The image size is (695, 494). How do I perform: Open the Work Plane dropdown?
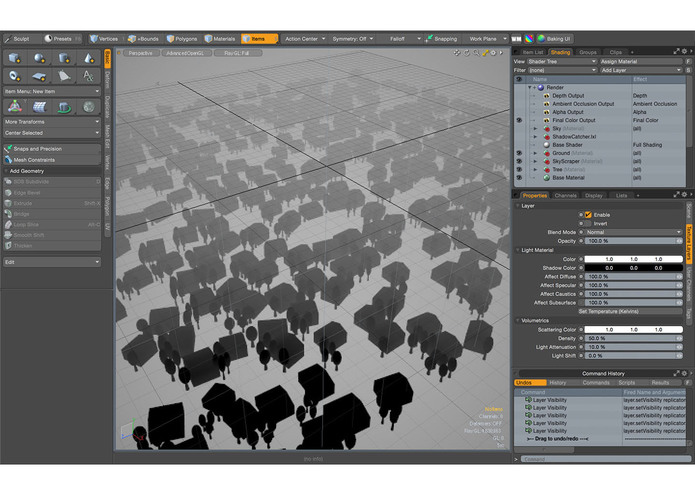pos(487,39)
